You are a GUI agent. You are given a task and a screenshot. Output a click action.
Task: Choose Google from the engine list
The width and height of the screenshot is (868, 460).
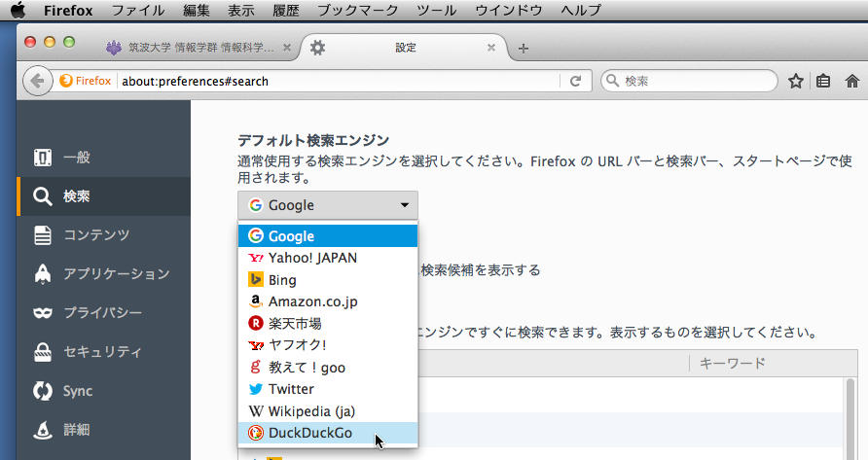(328, 235)
